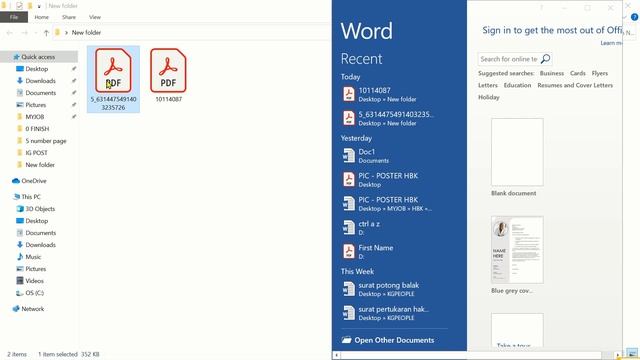Select OneDrive in navigation pane

click(34, 181)
